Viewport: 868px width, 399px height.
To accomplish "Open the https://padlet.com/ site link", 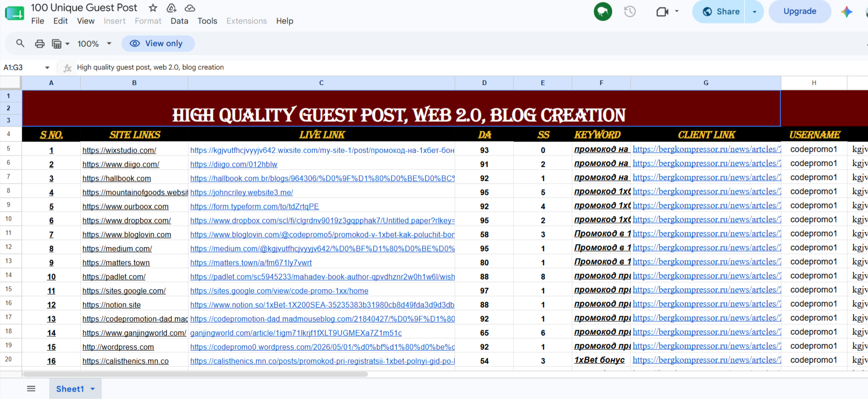I will [114, 277].
